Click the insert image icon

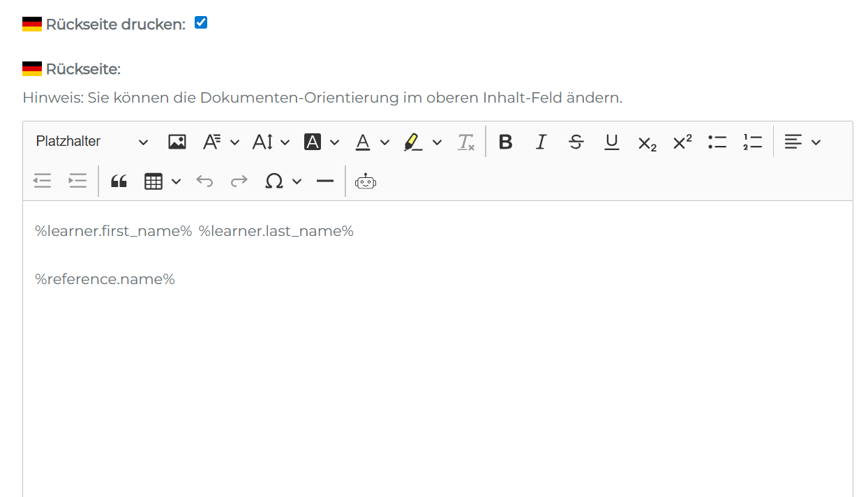(177, 142)
